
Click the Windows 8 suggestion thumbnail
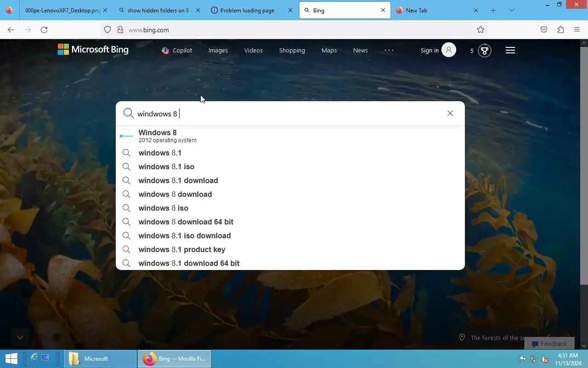coord(126,136)
